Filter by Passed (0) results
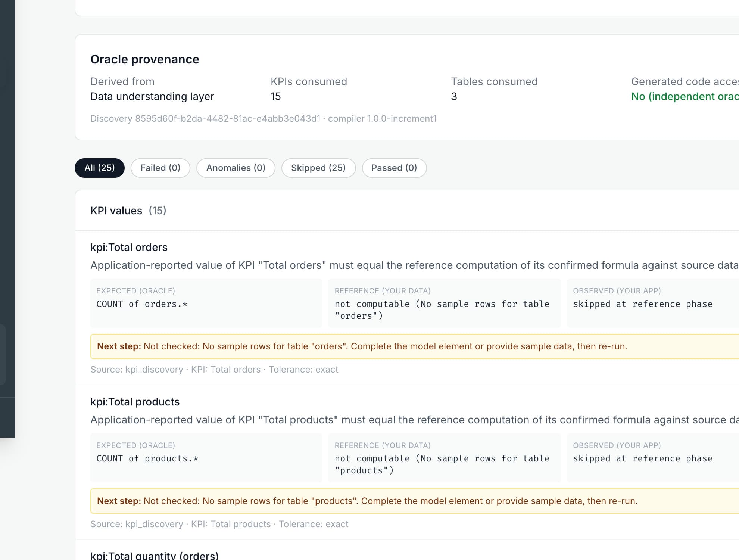The height and width of the screenshot is (560, 739). 394,168
